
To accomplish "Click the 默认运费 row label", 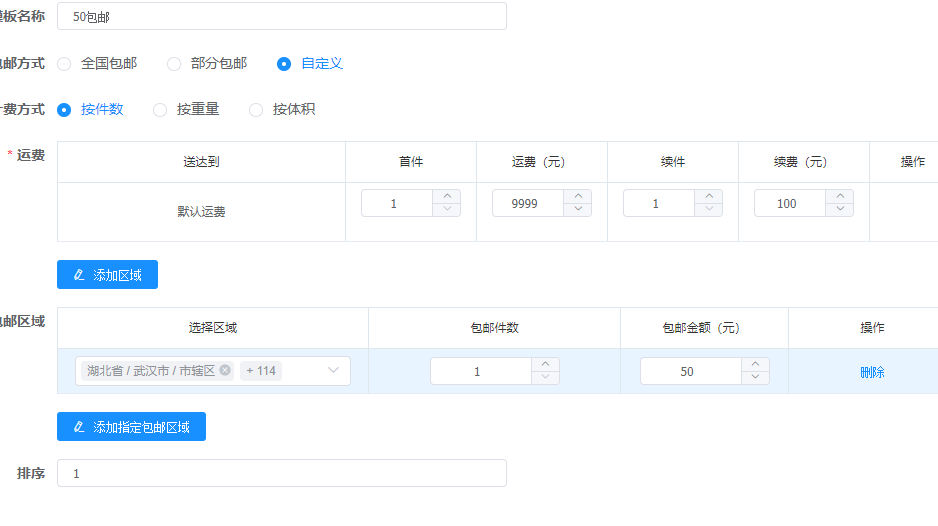I will [201, 212].
